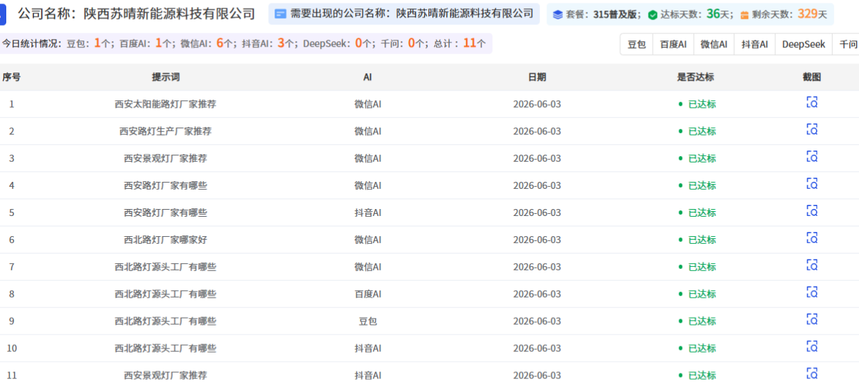This screenshot has height=386, width=859.
Task: Switch to the 豆包 filter tab
Action: click(637, 44)
